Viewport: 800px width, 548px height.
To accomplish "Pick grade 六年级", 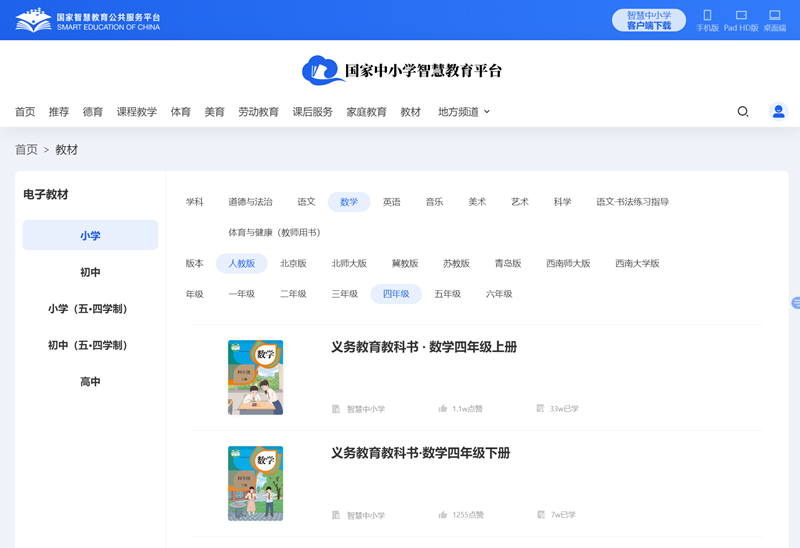I will coord(499,294).
